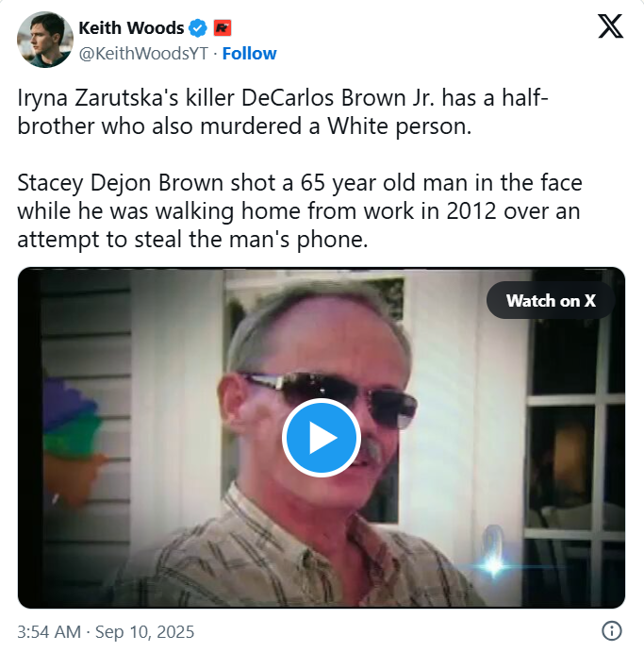Click the Stacey Dejon Brown paragraph
The image size is (644, 652).
(x=299, y=210)
